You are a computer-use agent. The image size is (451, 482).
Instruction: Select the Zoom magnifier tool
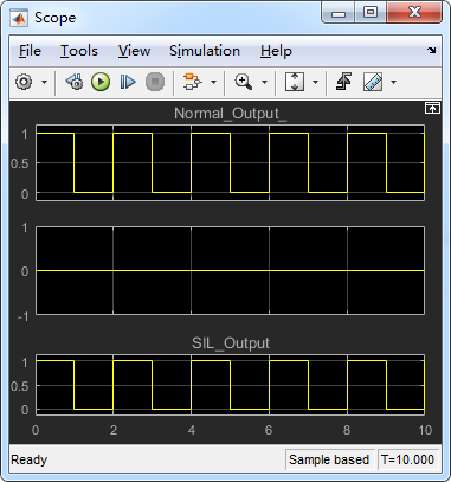243,82
